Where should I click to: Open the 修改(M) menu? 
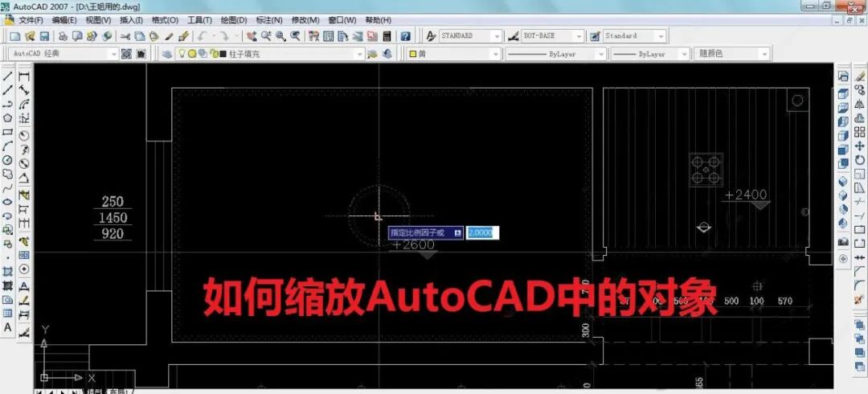[x=305, y=20]
